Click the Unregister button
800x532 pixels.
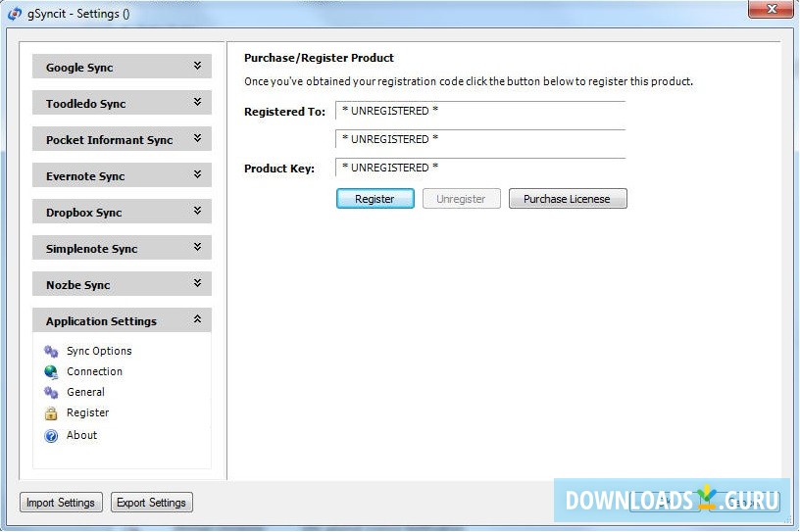click(x=461, y=199)
